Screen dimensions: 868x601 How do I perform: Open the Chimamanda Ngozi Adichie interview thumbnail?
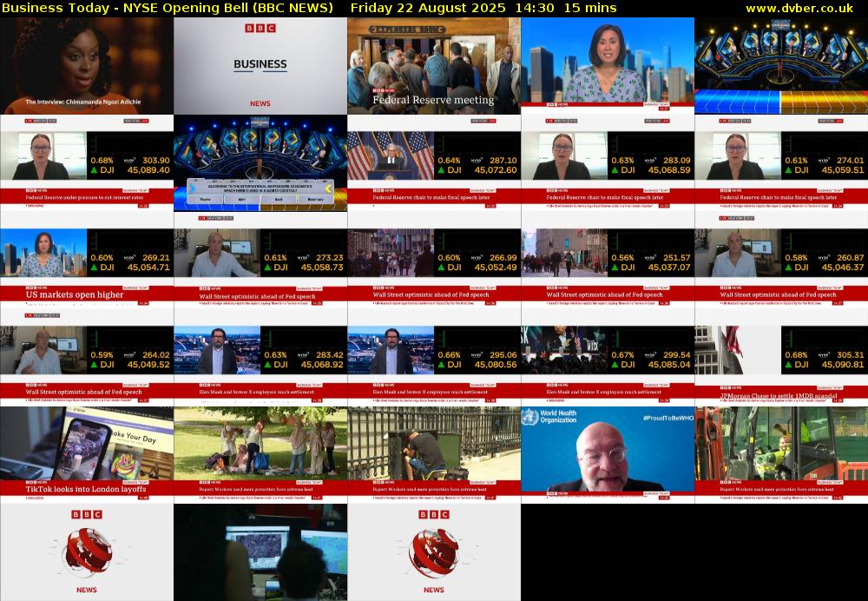point(87,66)
